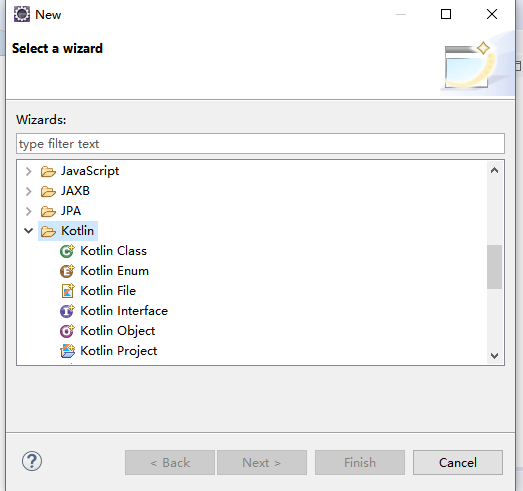Select the JPA tree item label
The image size is (523, 491).
71,211
